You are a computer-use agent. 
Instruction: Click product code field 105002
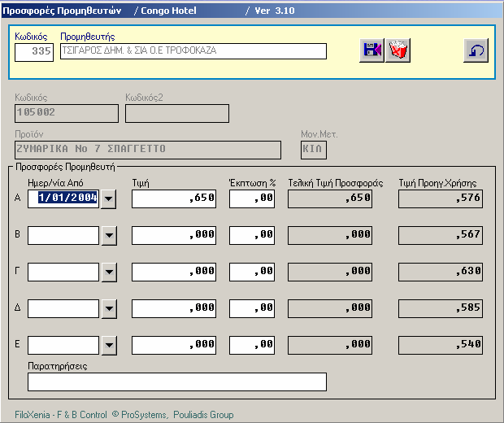(x=67, y=113)
